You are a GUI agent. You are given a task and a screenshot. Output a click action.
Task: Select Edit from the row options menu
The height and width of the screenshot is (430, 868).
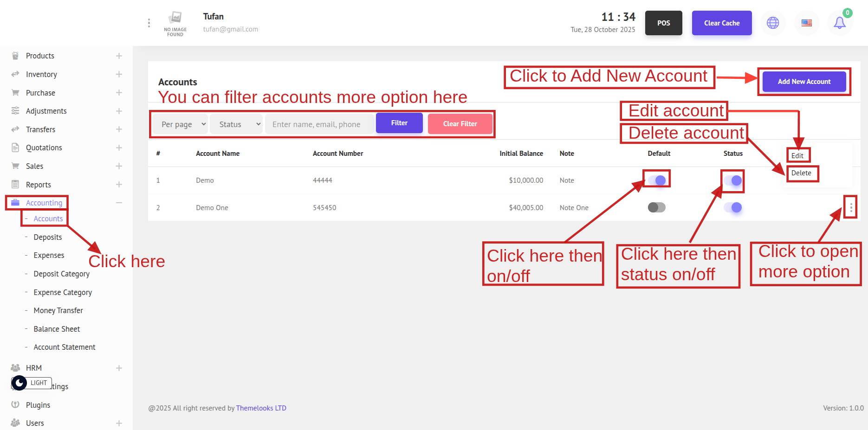[x=797, y=155]
